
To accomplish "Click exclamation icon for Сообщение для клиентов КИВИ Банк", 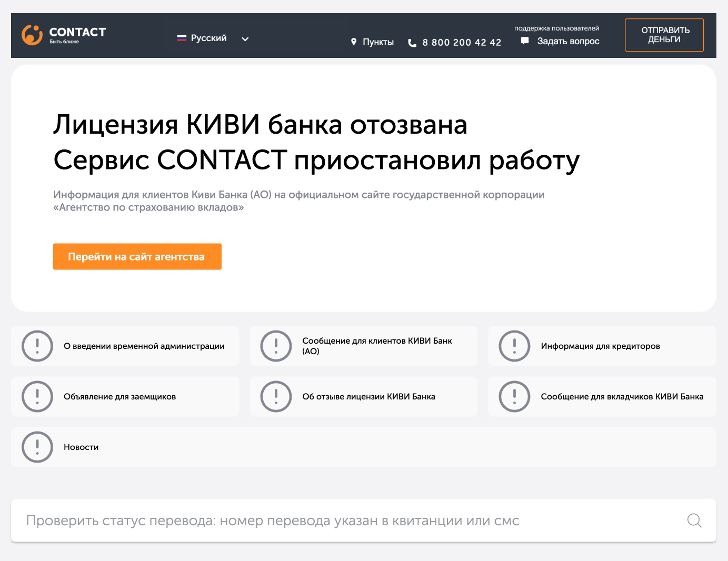I will [x=276, y=346].
